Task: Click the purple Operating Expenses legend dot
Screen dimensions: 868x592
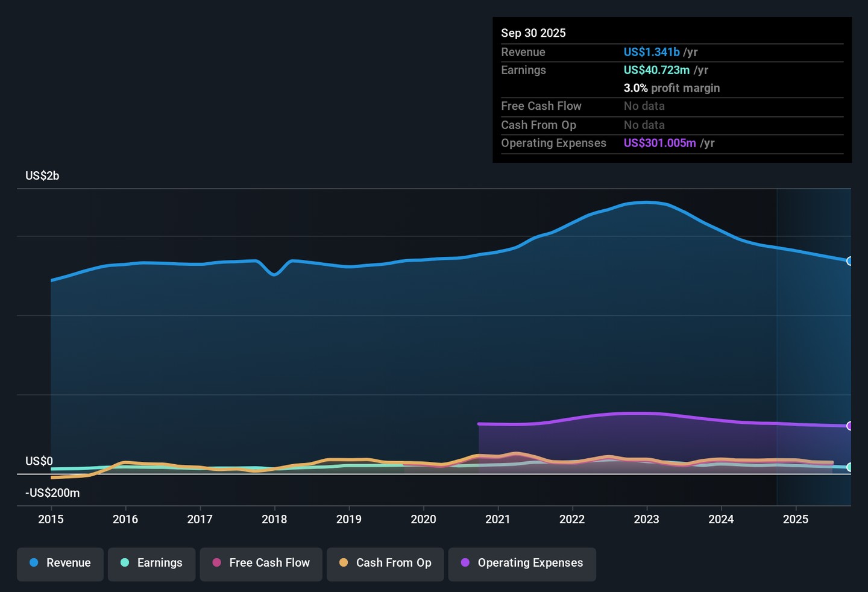Action: point(465,562)
